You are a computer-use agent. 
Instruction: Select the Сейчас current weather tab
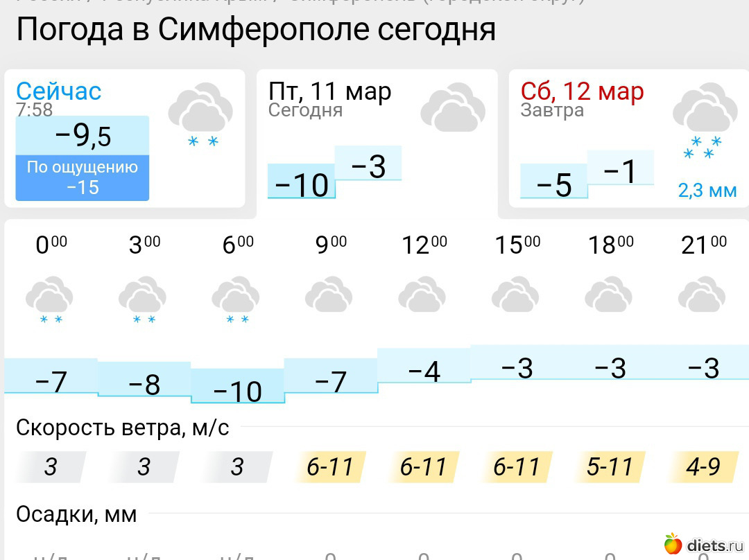pyautogui.click(x=59, y=91)
